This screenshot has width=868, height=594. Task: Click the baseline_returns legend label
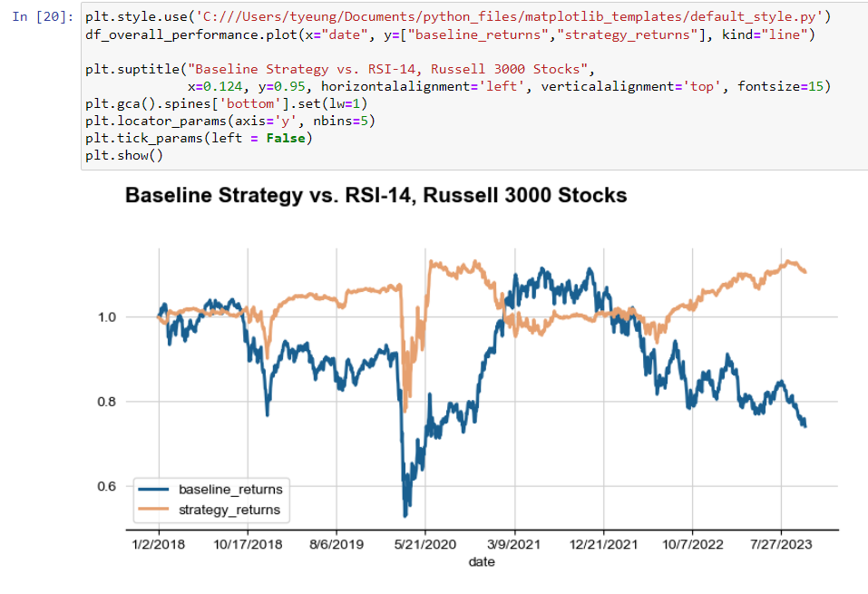click(x=229, y=490)
